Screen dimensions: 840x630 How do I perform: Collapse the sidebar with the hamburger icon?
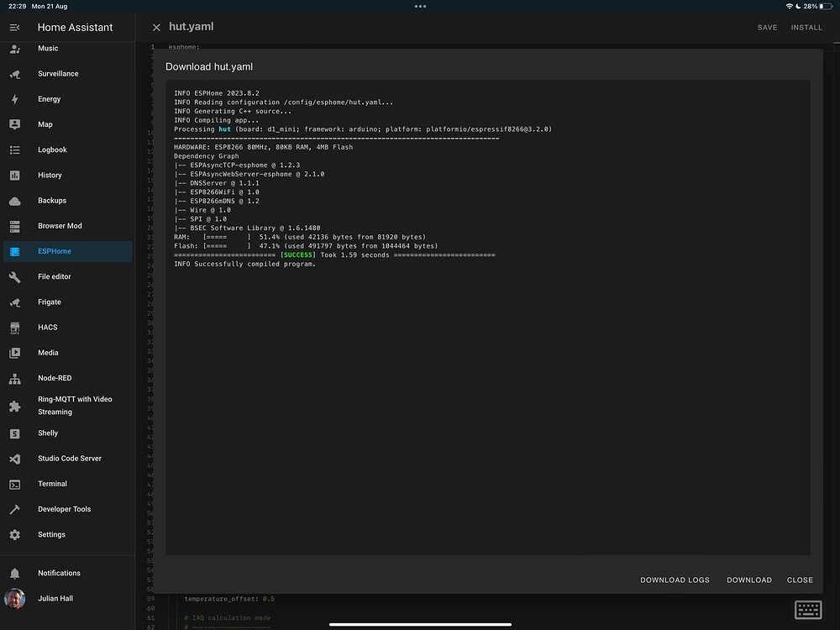click(14, 27)
